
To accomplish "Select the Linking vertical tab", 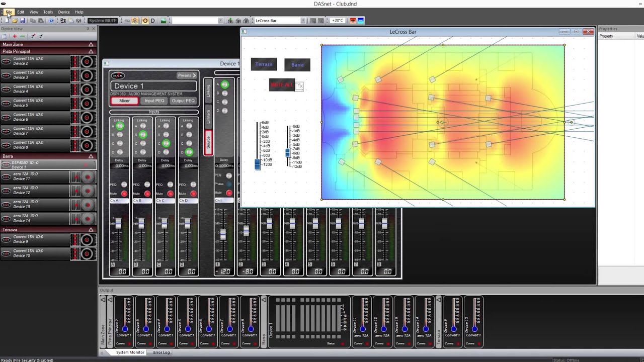I will 208,91.
